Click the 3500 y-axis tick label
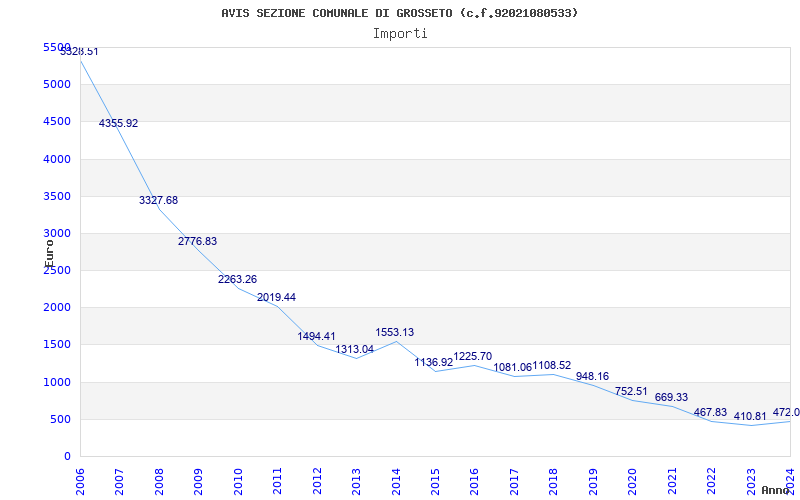The height and width of the screenshot is (500, 800). point(57,196)
